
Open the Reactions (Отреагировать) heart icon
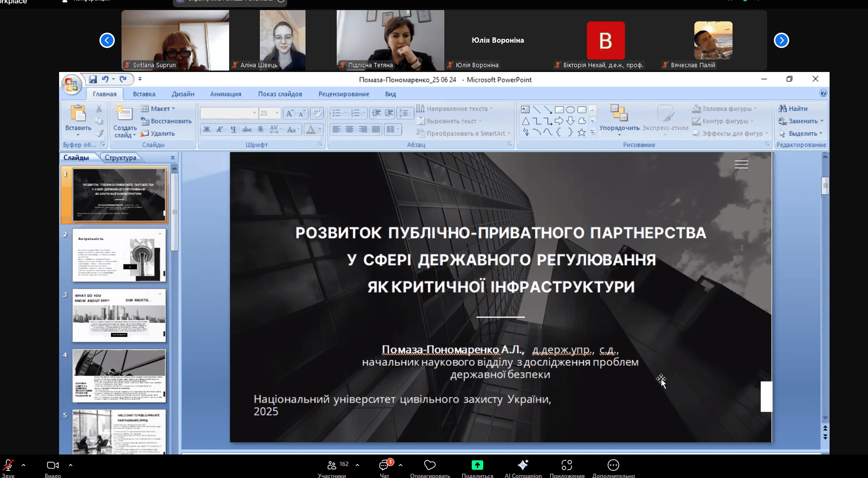point(429,465)
